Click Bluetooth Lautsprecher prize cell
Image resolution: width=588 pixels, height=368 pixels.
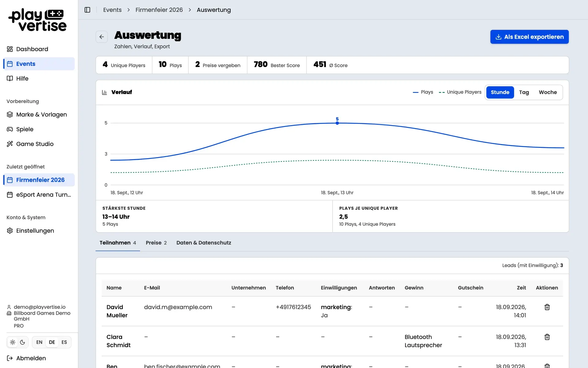tap(423, 341)
